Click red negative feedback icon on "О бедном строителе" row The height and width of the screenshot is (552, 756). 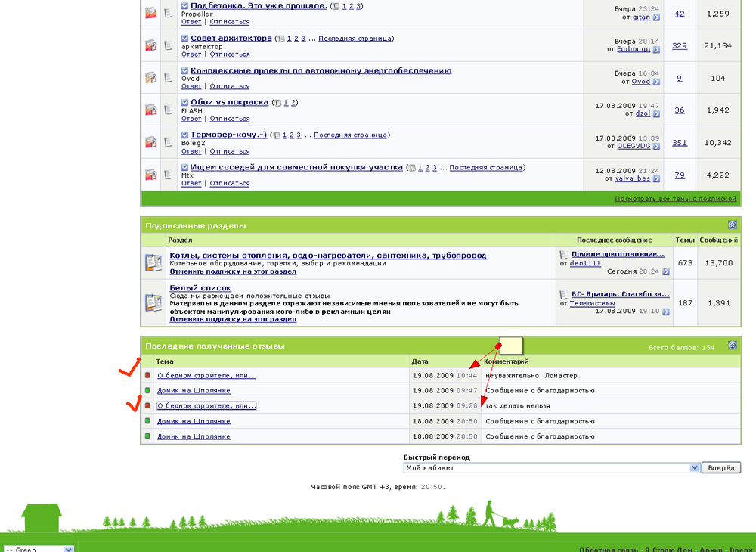[147, 374]
